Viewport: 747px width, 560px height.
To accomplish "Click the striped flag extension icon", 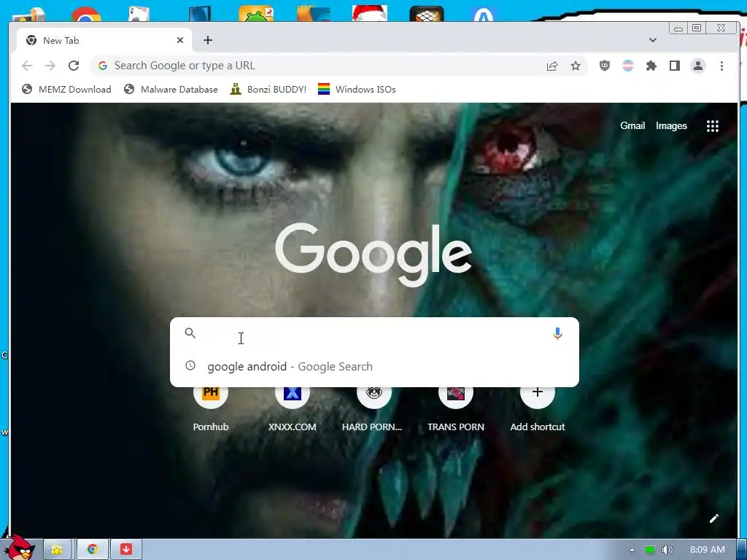I will click(628, 66).
